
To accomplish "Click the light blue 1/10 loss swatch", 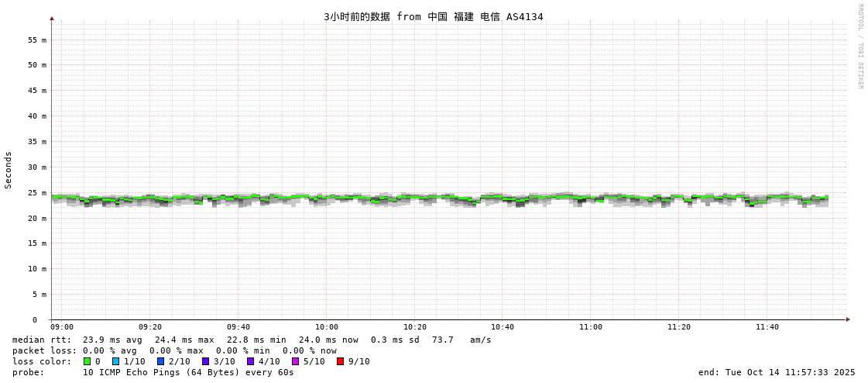I will pyautogui.click(x=115, y=361).
